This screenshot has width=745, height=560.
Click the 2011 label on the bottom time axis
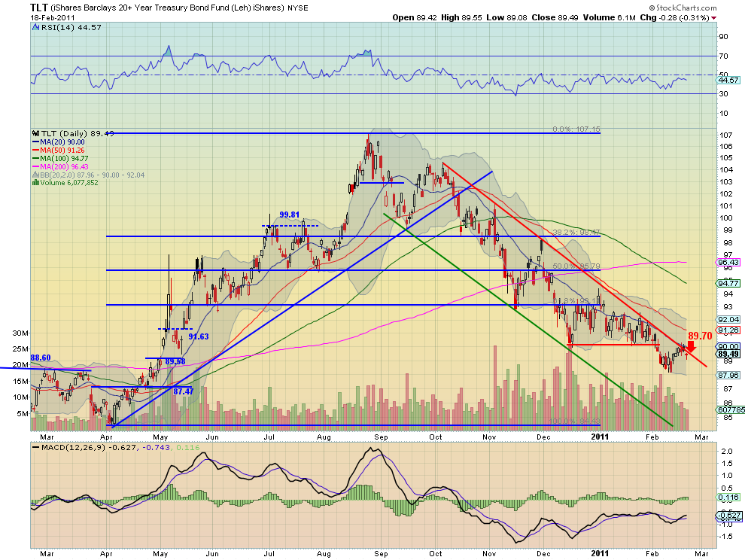point(600,553)
